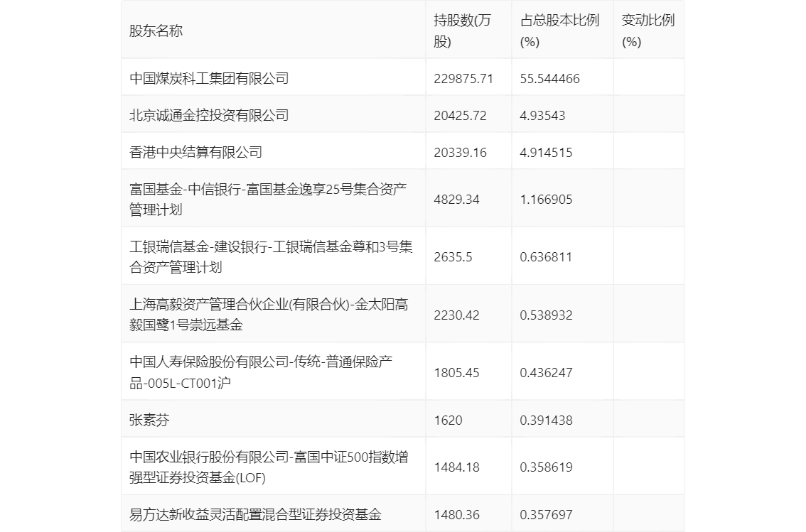This screenshot has width=806, height=532.
Task: Select shareholder 易方达新收益灵活配置混合型证券投资基金
Action: pyautogui.click(x=255, y=514)
